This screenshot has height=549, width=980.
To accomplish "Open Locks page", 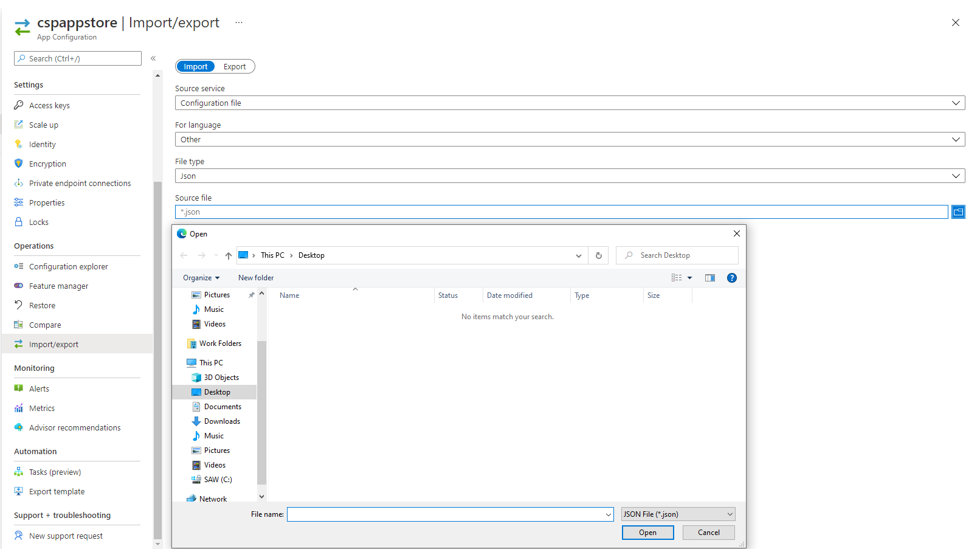I will 39,222.
